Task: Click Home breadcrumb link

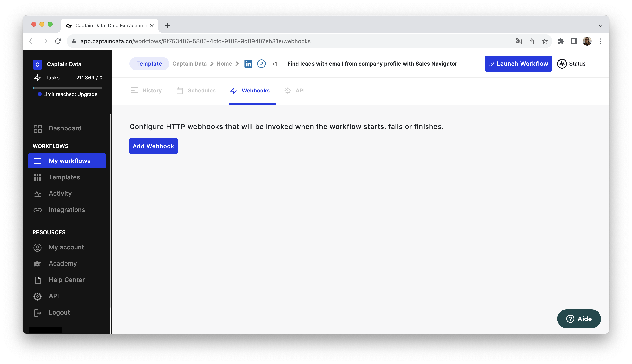Action: click(x=224, y=64)
